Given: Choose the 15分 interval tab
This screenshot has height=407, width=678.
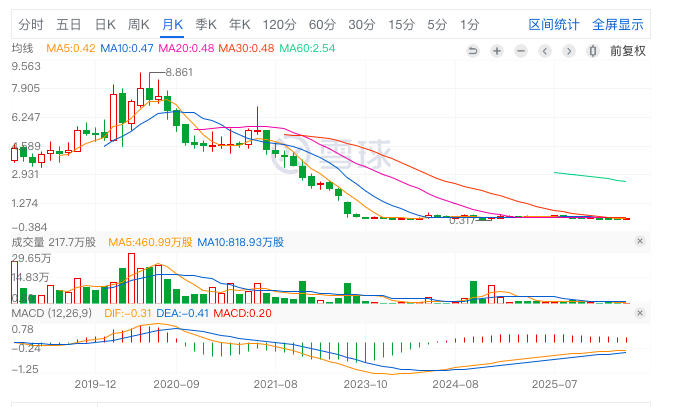Looking at the screenshot, I should (x=401, y=25).
